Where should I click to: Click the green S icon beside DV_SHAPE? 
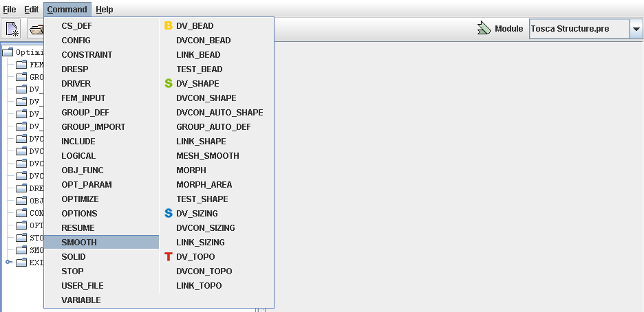click(169, 84)
